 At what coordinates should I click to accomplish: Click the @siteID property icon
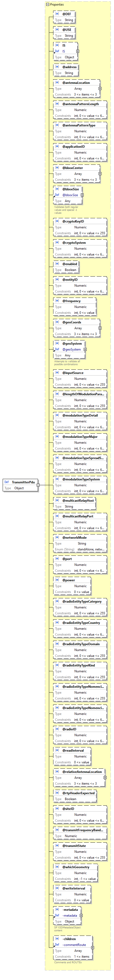click(x=57, y=809)
